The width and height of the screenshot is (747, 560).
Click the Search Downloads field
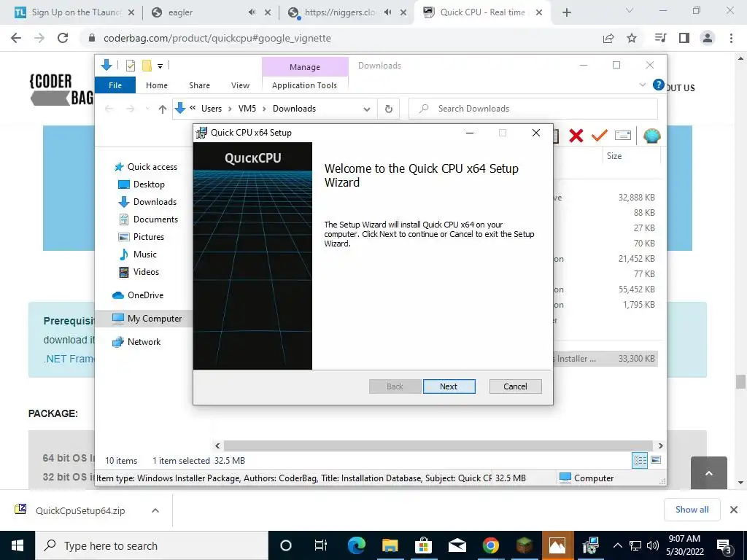[x=533, y=109]
